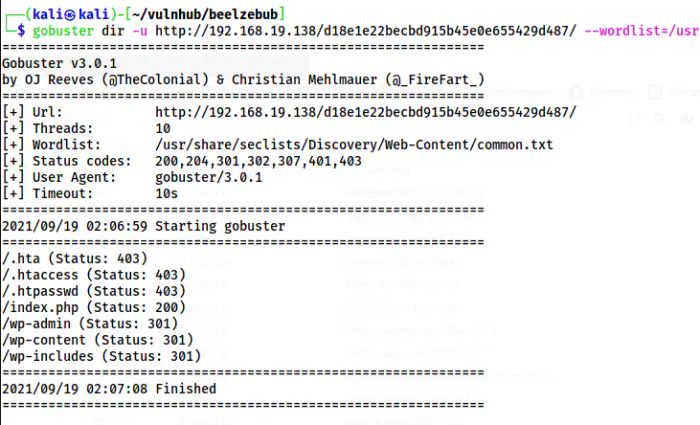Click the common.txt wordlist path

click(354, 145)
